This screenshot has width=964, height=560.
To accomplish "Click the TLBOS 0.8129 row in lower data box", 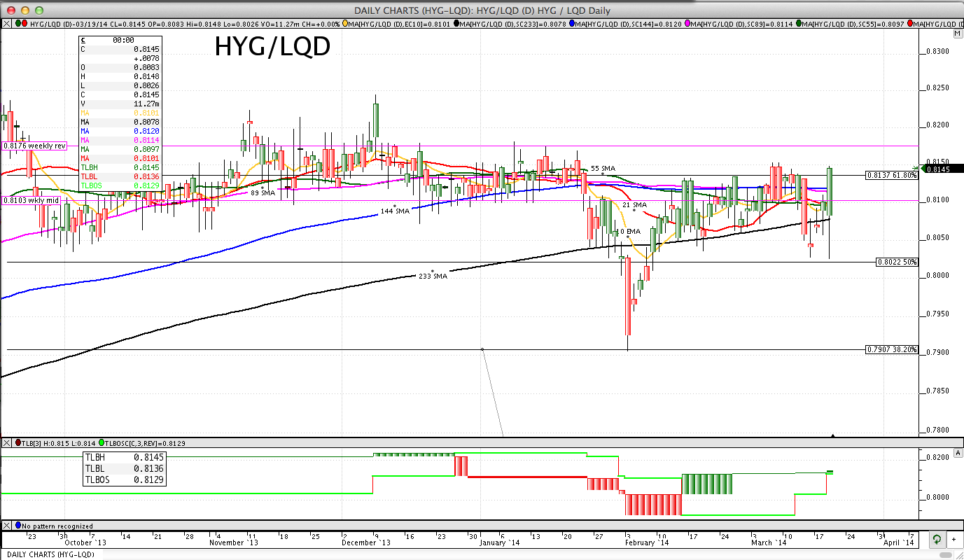I will 125,479.
